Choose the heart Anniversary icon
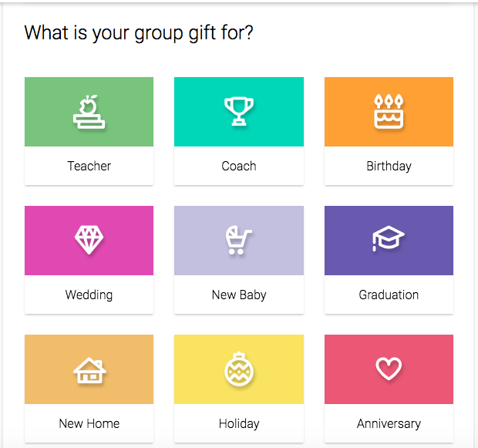478x448 pixels. click(389, 369)
